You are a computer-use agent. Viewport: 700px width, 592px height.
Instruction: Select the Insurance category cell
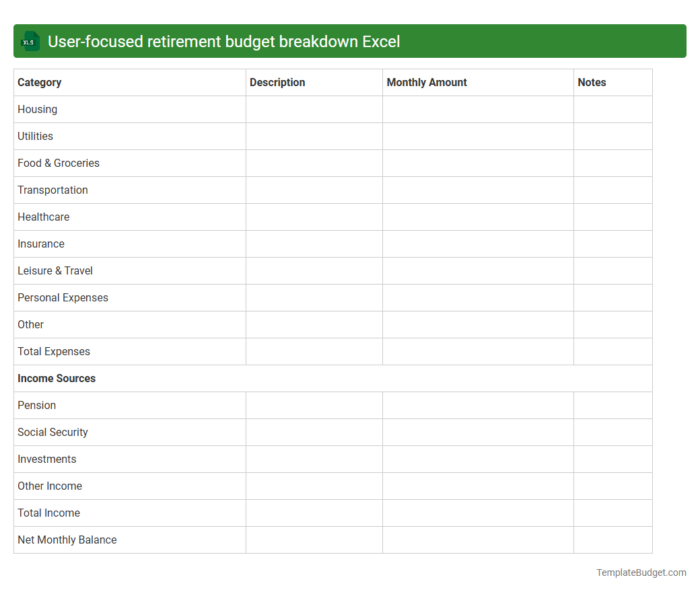click(x=41, y=244)
